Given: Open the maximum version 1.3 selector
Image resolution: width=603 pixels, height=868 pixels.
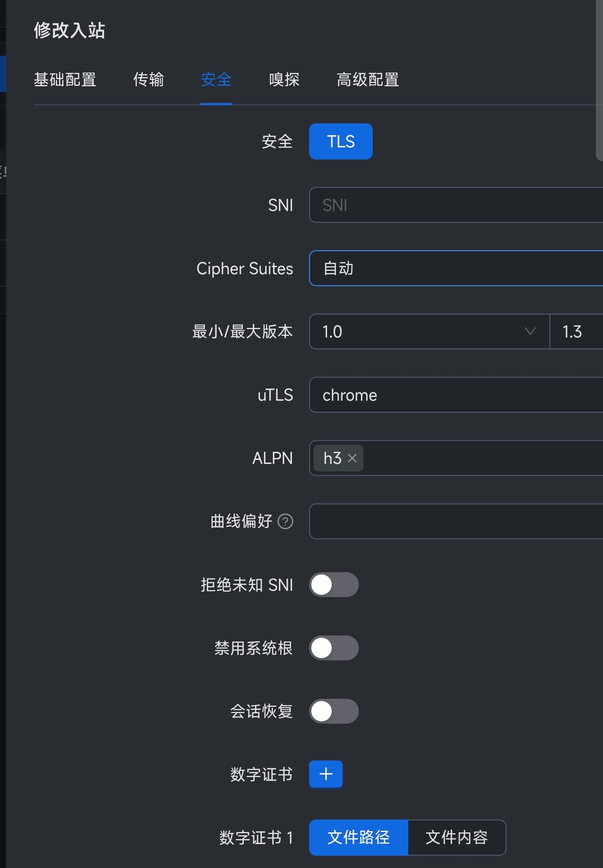Looking at the screenshot, I should pyautogui.click(x=576, y=332).
